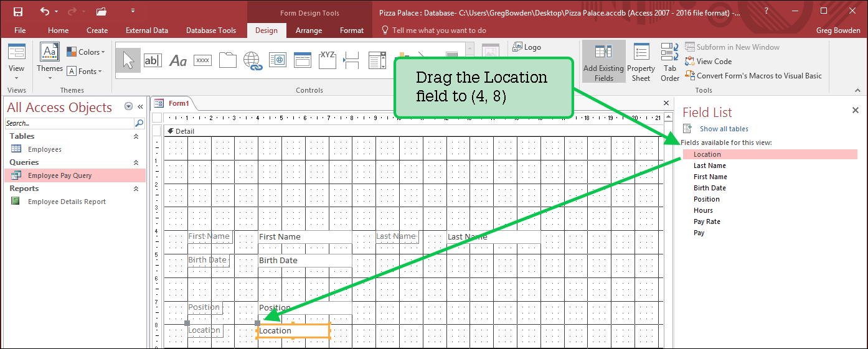Click the Employees table icon
Viewport: 868px width, 349px height.
pos(16,149)
